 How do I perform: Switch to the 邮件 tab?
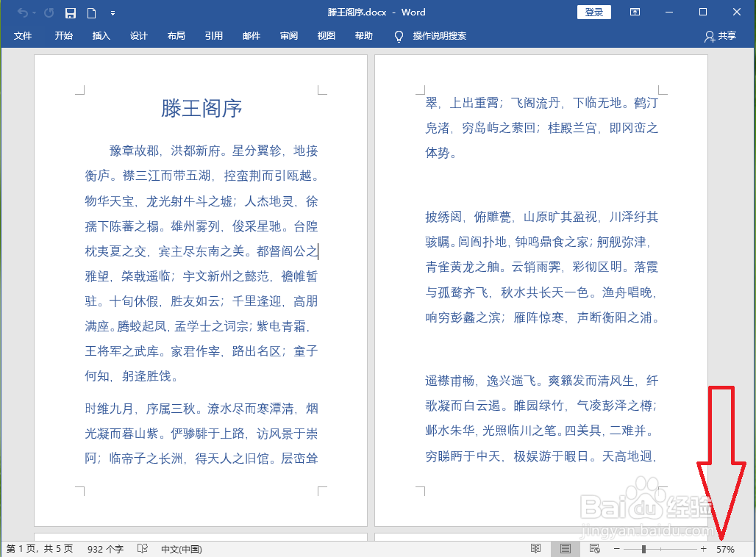(x=252, y=36)
